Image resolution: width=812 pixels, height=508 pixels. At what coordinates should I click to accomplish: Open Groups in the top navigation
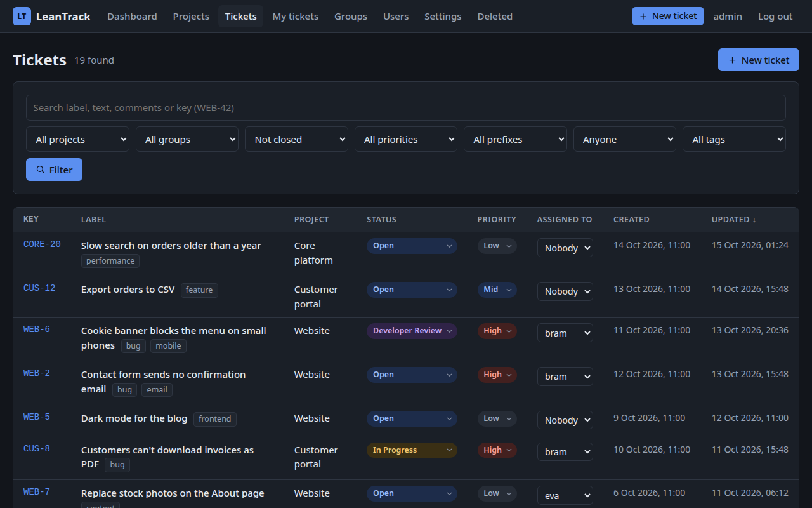351,17
